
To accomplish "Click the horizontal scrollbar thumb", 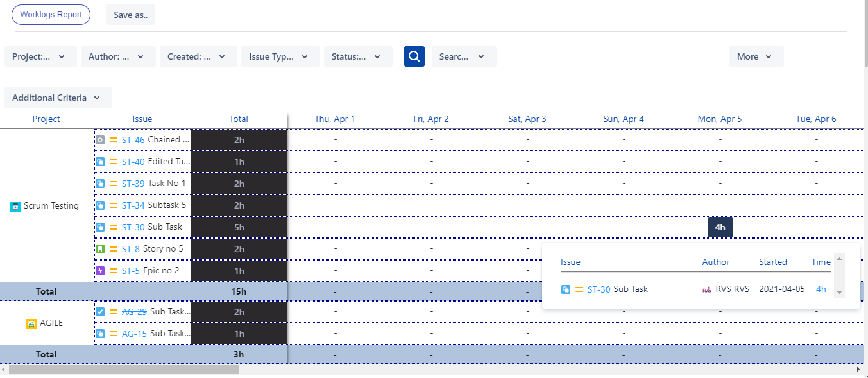I will click(124, 370).
